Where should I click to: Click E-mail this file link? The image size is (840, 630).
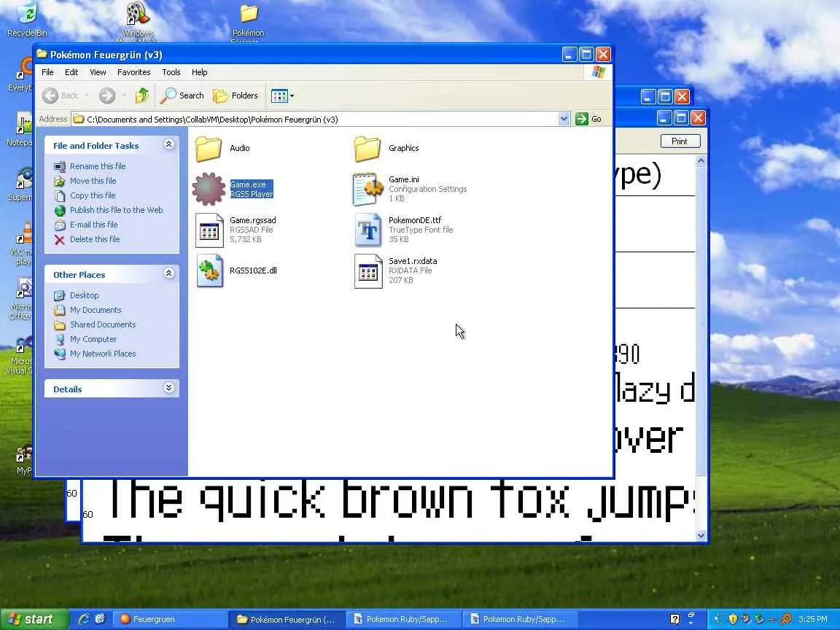click(x=94, y=225)
